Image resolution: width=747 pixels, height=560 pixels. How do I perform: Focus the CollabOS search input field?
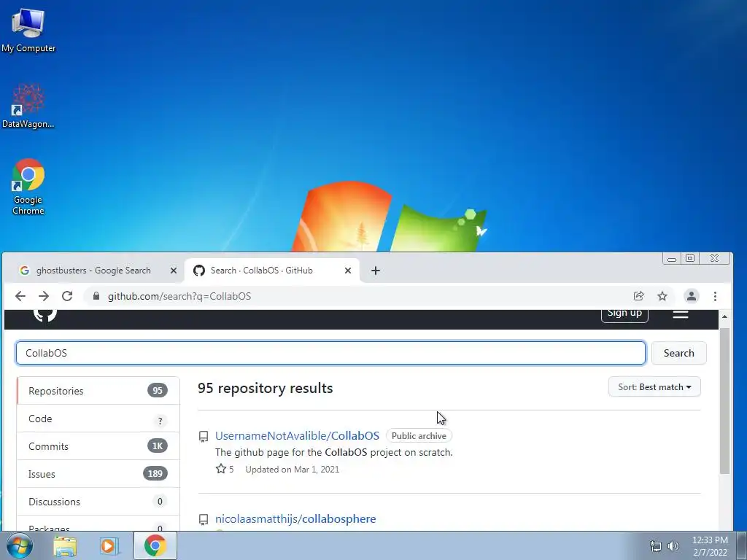[x=330, y=353]
